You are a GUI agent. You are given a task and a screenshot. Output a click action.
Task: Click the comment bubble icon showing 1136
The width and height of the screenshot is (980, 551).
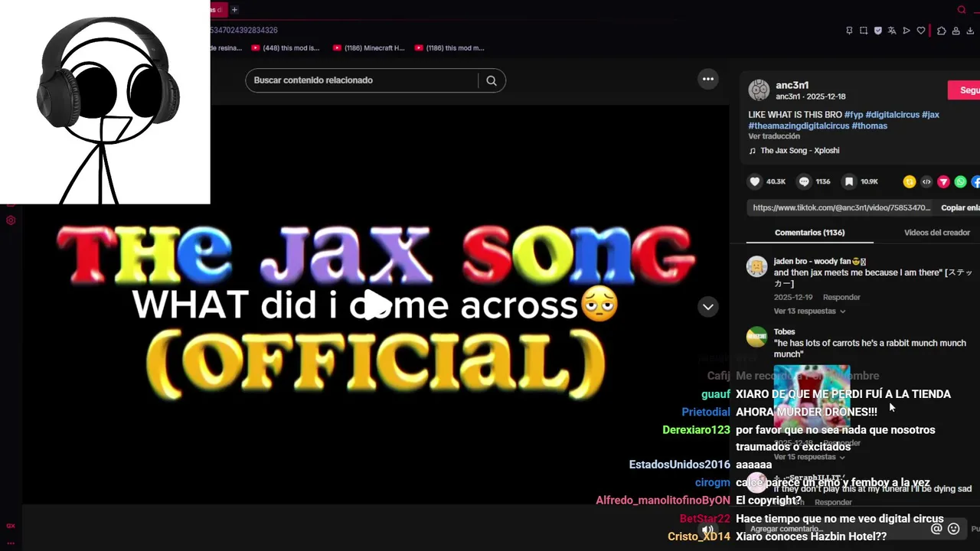coord(804,181)
